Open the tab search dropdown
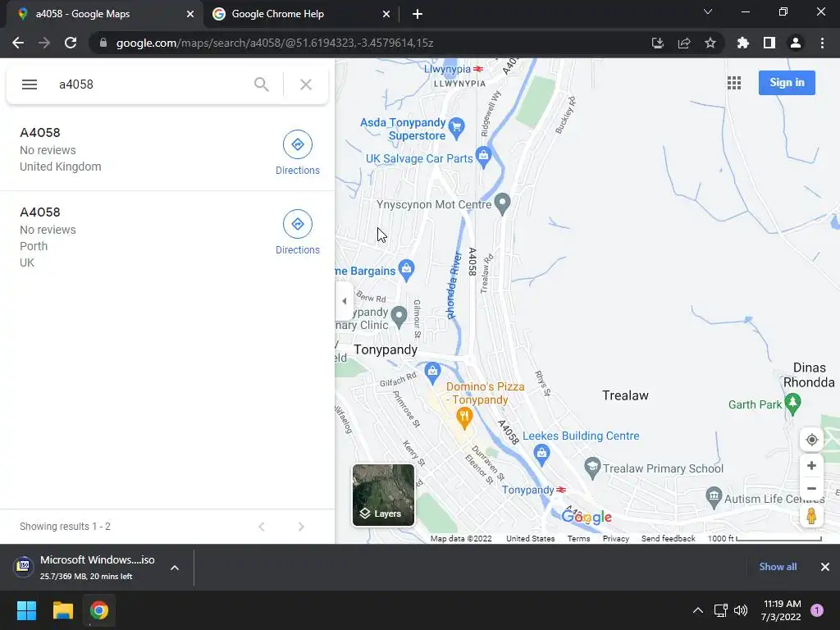 click(708, 11)
